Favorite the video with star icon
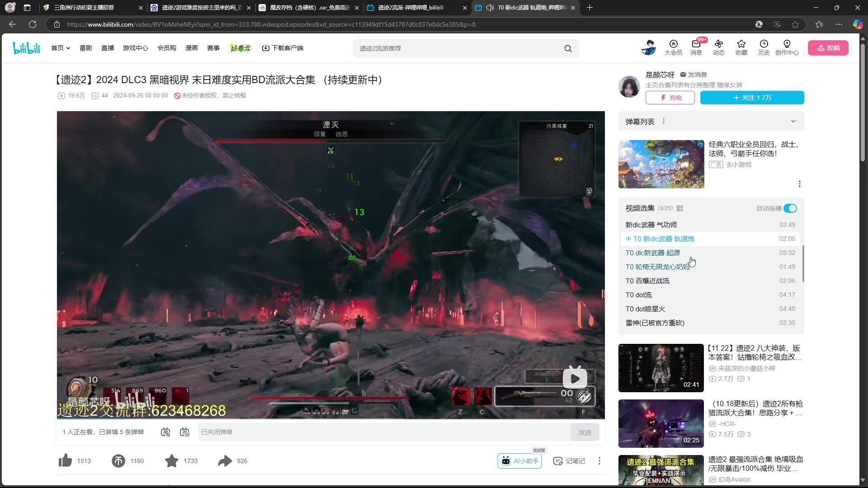868x488 pixels. pyautogui.click(x=172, y=460)
